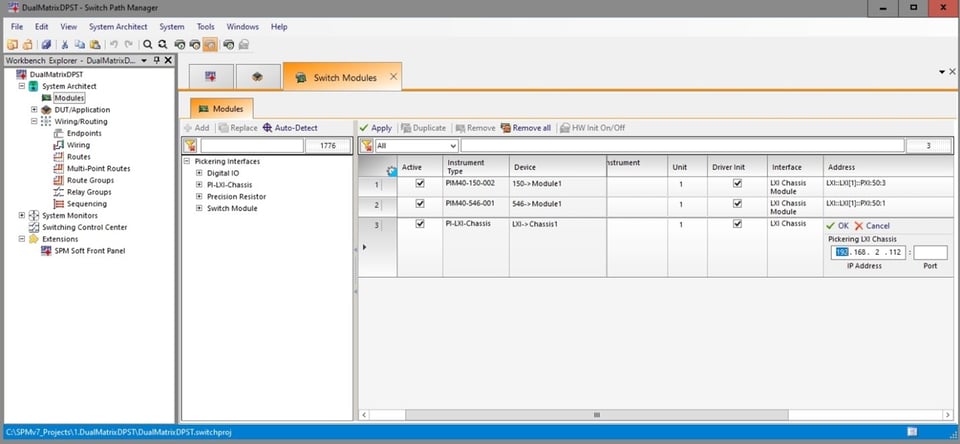Open the Help menu

[x=279, y=27]
